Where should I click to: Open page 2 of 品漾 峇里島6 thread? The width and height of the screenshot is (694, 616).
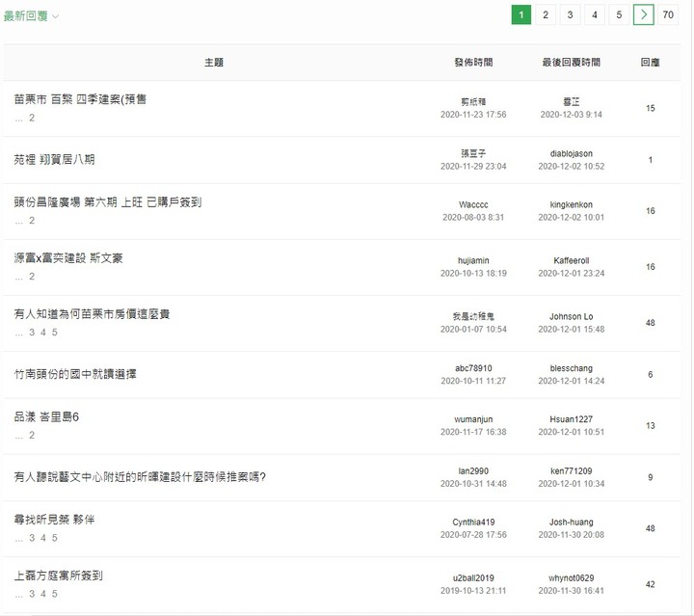pyautogui.click(x=32, y=435)
